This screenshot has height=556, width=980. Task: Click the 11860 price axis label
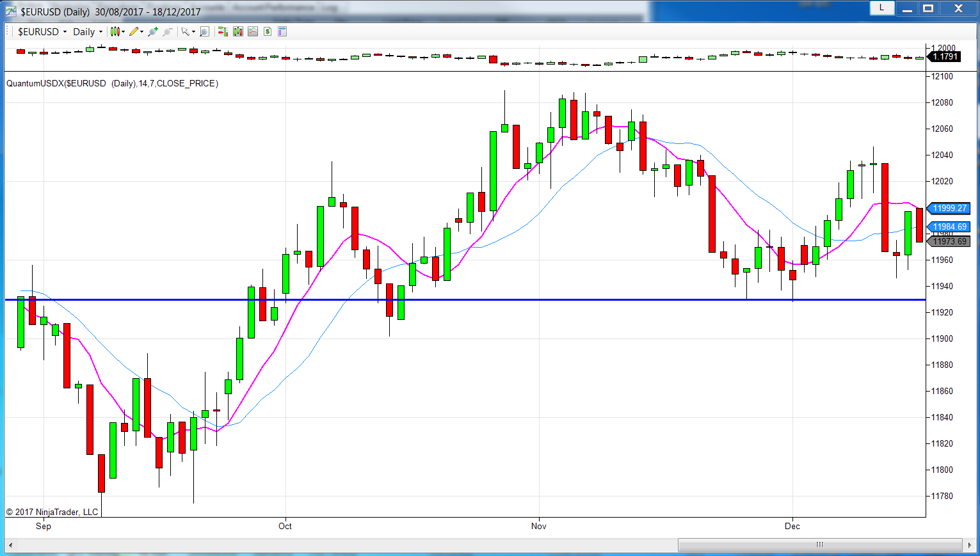point(942,391)
